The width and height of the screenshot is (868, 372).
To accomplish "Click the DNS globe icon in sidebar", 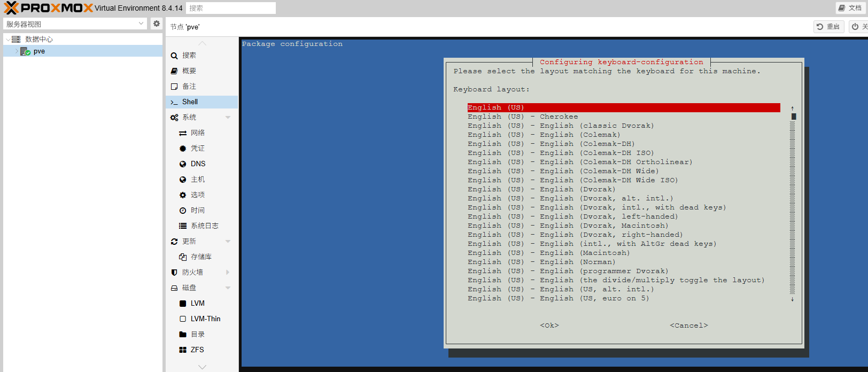I will click(183, 164).
